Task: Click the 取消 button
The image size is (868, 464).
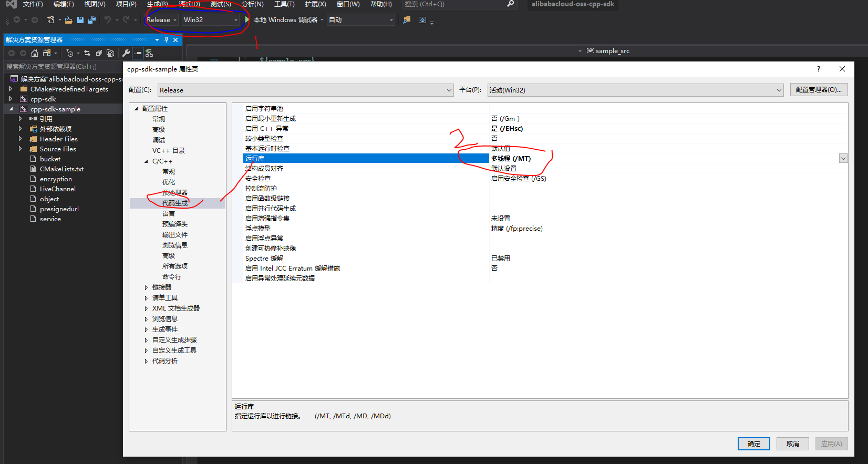Action: (x=793, y=444)
